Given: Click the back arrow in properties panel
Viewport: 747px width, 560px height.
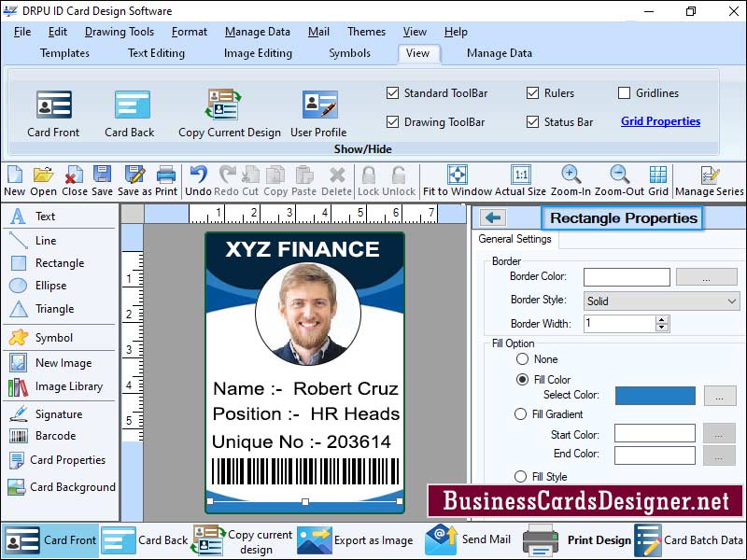Looking at the screenshot, I should (494, 217).
